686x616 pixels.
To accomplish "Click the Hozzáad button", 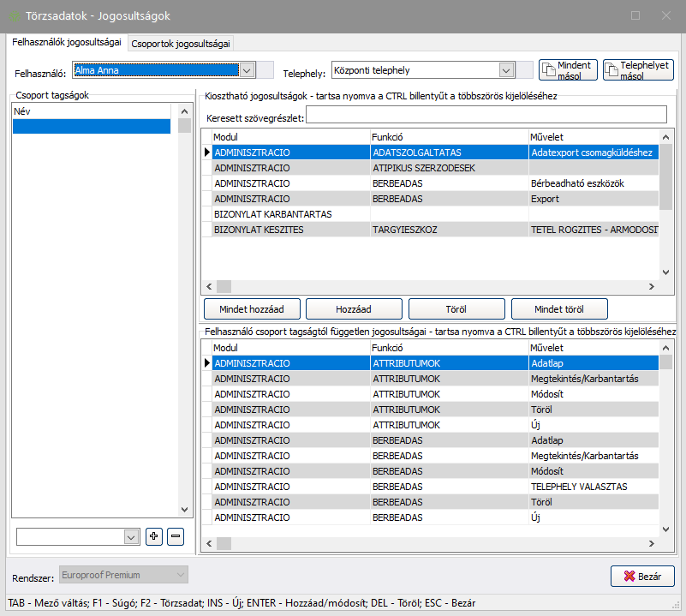I will coord(355,308).
